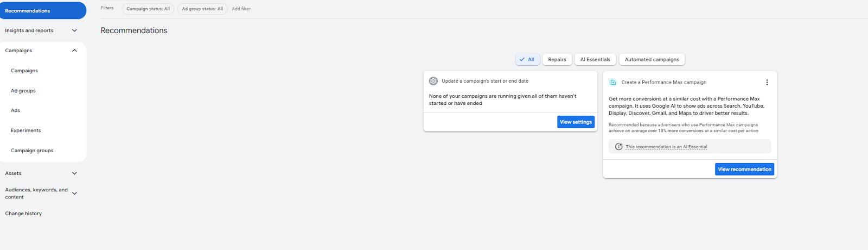Click the Add filter field
Viewport: 868px width, 250px height.
pyautogui.click(x=241, y=9)
